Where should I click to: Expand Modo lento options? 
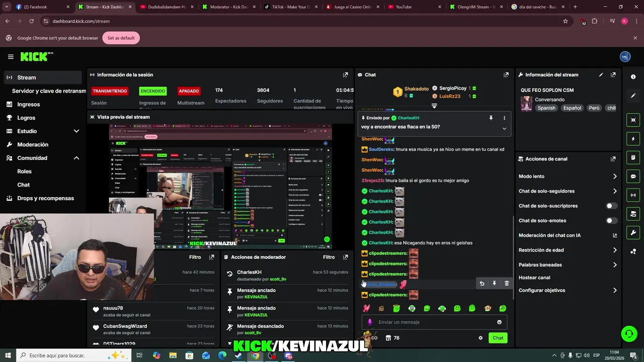(x=615, y=176)
